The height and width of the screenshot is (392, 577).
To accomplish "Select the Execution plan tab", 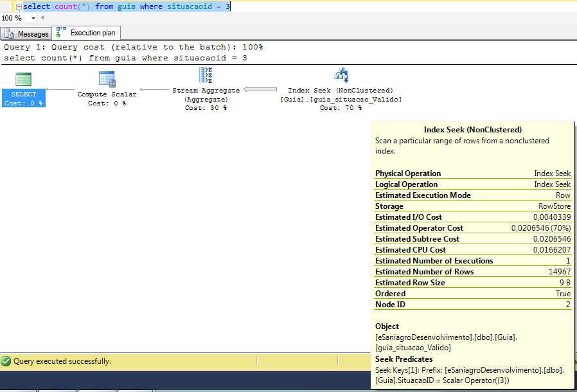I will (x=86, y=33).
